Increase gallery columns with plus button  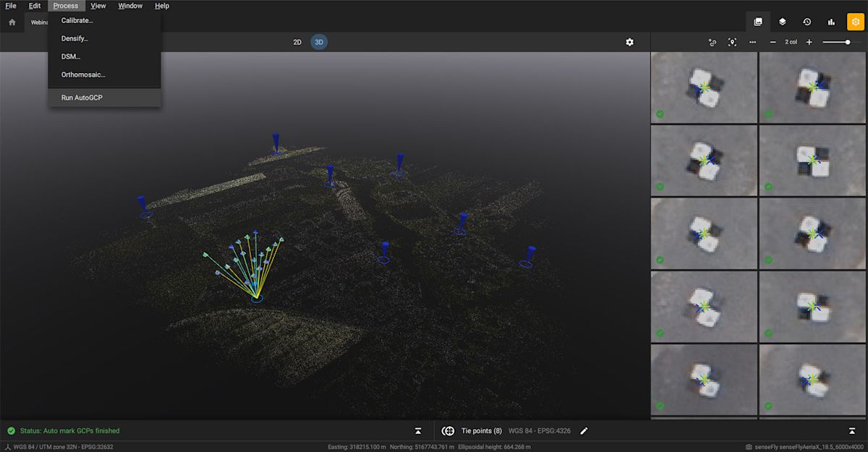809,43
